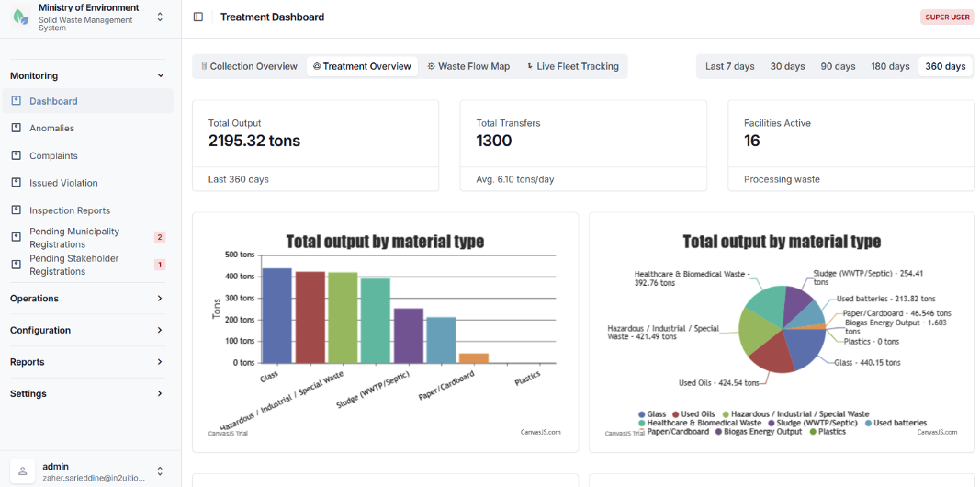Viewport: 980px width, 487px height.
Task: Click the Ministry of Environment leaf logo
Action: point(21,17)
